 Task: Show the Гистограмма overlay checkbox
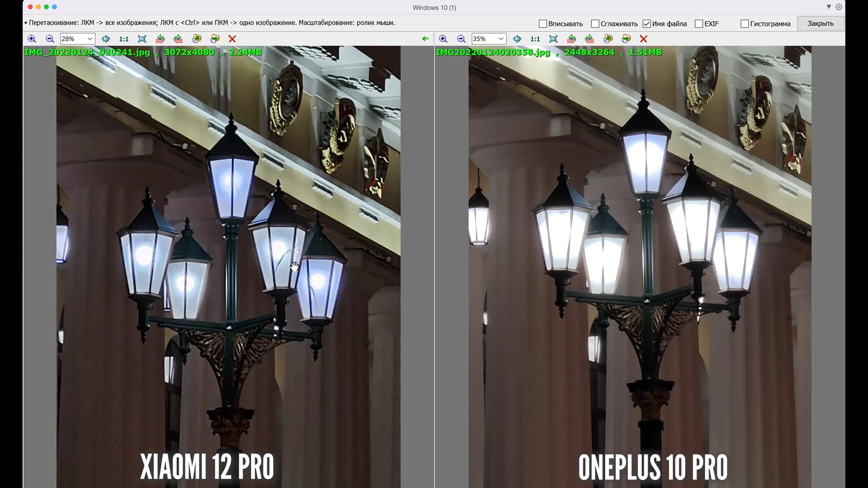(x=745, y=24)
